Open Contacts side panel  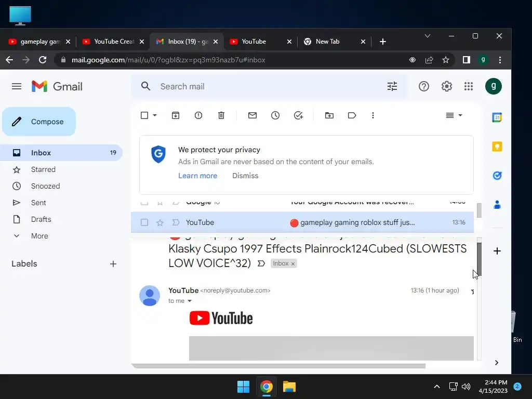click(497, 205)
